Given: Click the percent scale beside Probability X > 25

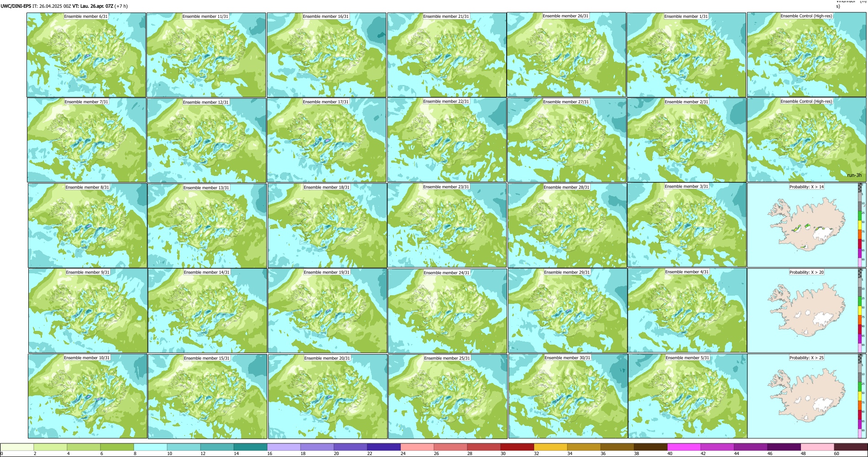Looking at the screenshot, I should click(860, 396).
